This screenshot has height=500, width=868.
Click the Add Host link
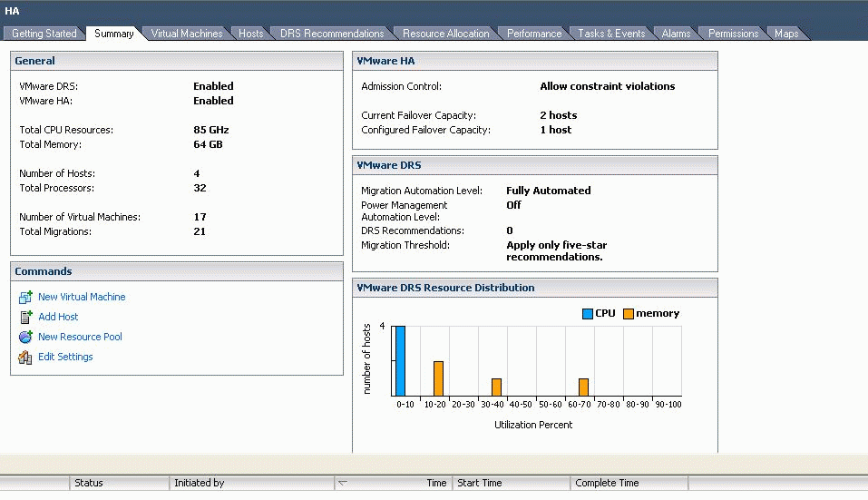tap(58, 317)
